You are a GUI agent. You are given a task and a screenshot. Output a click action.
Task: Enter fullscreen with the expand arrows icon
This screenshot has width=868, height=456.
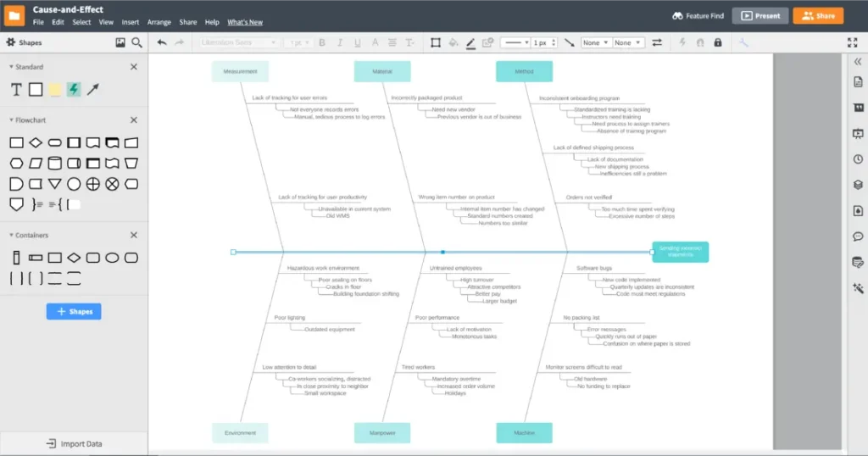pos(852,42)
